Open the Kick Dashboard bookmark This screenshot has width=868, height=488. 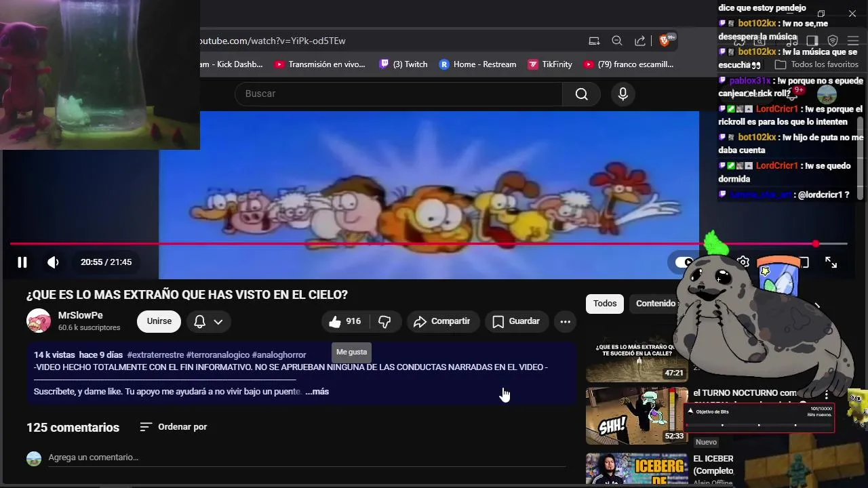(231, 64)
